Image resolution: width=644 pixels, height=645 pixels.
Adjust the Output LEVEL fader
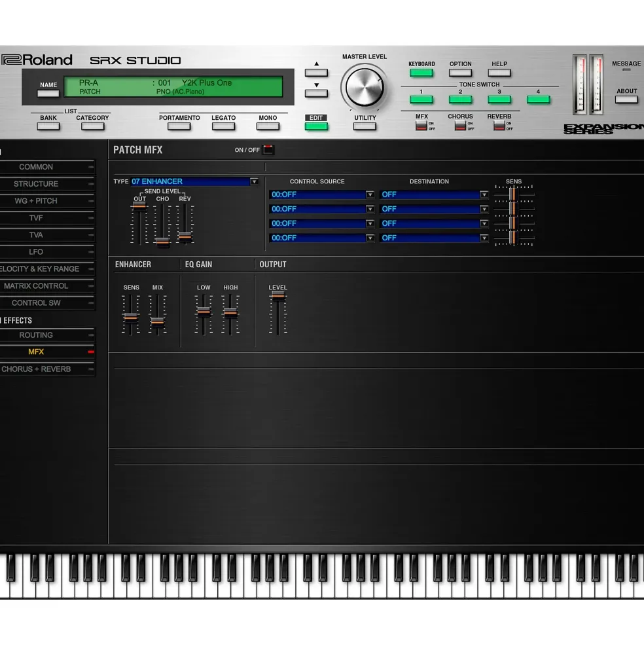pyautogui.click(x=278, y=295)
